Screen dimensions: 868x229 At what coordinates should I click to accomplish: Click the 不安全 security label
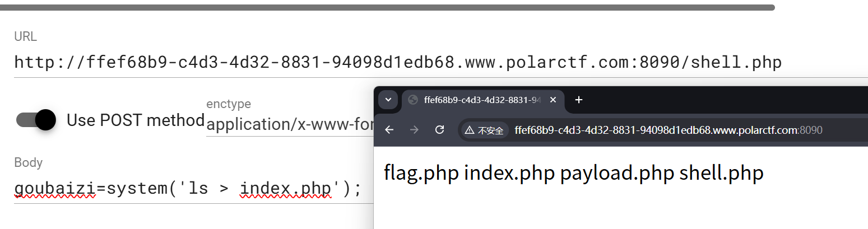click(x=490, y=130)
